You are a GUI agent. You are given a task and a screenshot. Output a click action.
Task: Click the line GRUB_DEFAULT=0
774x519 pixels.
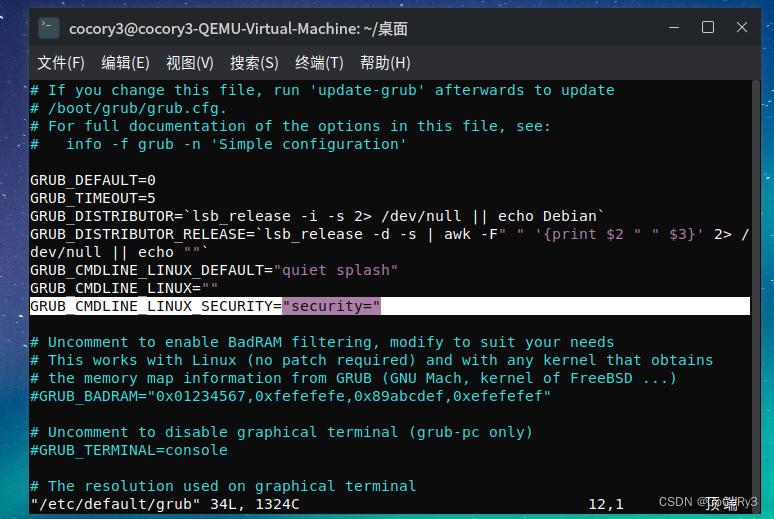coord(93,180)
